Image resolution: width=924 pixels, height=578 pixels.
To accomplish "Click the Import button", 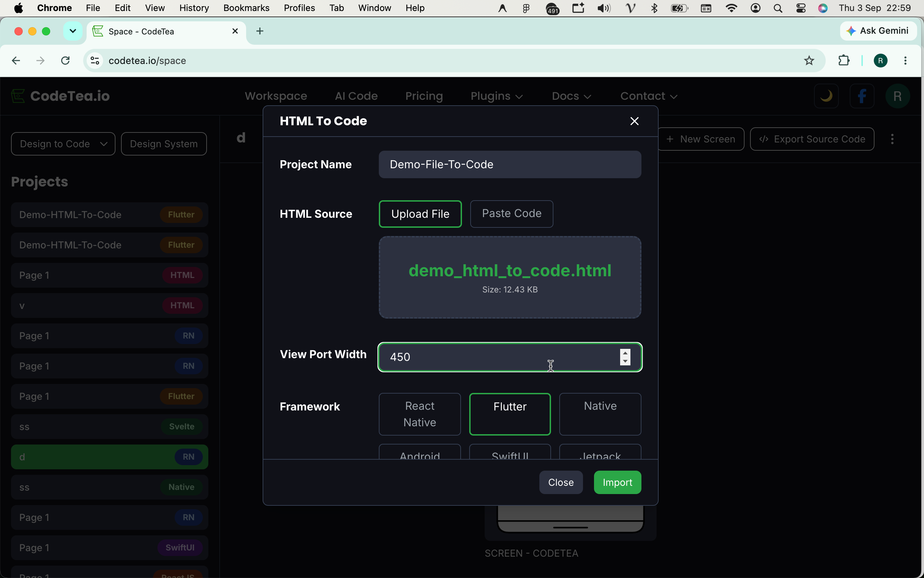I will (617, 482).
